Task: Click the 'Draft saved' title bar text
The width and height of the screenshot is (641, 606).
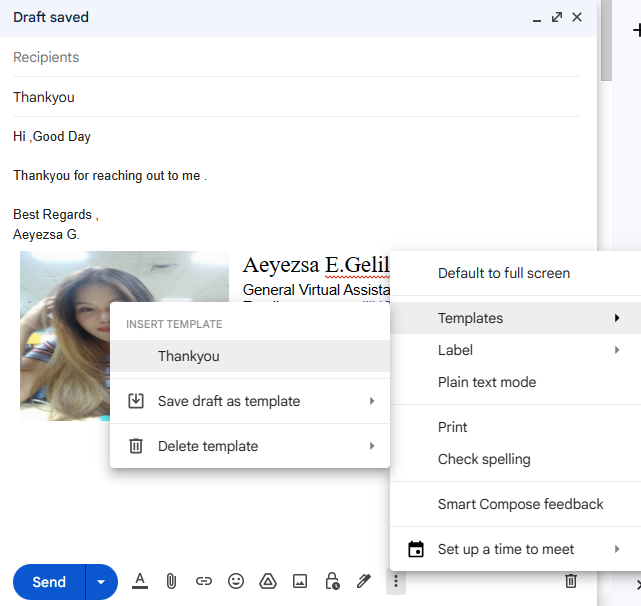Action: 51,17
